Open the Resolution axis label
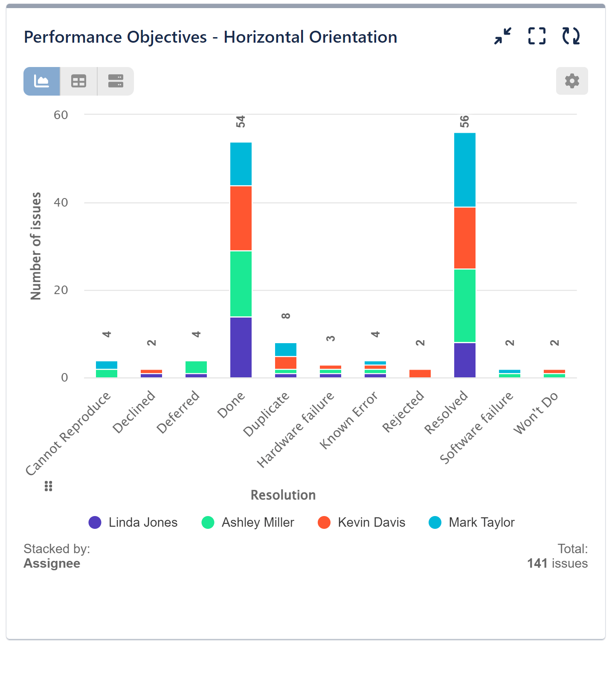Image resolution: width=612 pixels, height=700 pixels. click(283, 495)
